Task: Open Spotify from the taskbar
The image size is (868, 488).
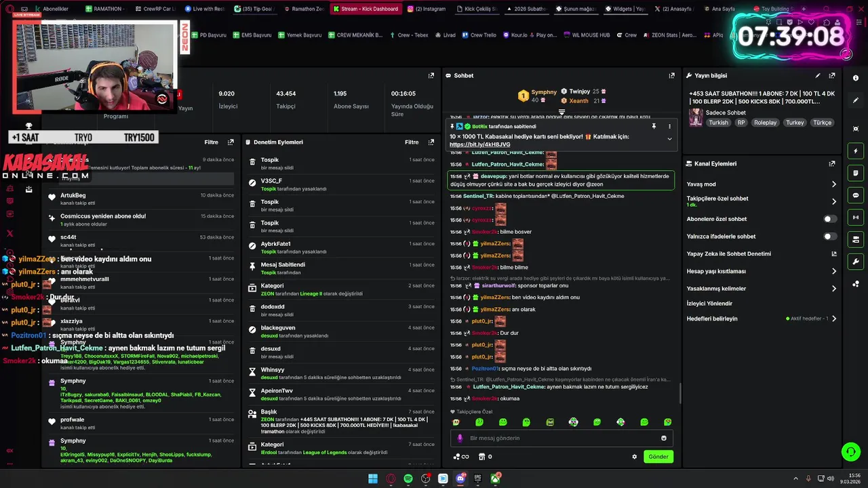Action: [408, 479]
